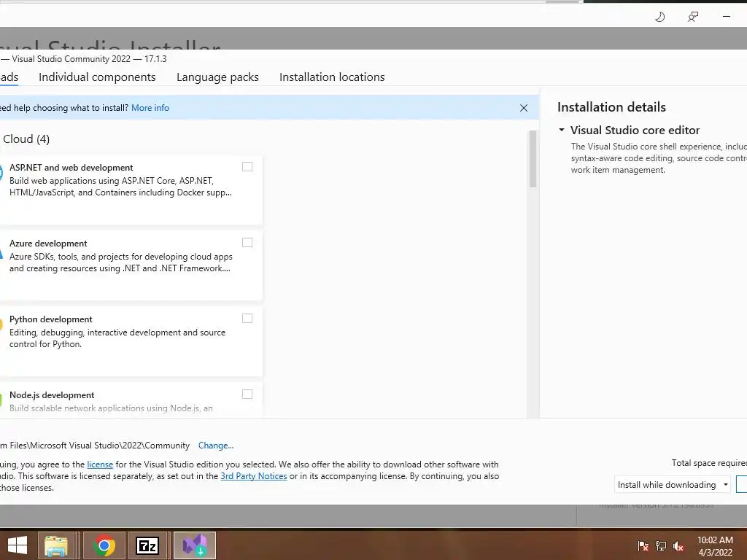Switch to the Individual components tab
This screenshot has height=560, width=747.
click(97, 77)
